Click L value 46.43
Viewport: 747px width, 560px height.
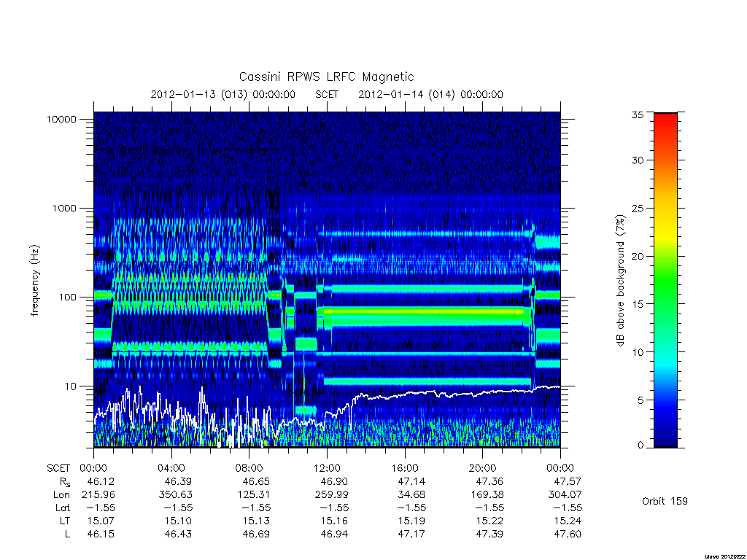(178, 534)
